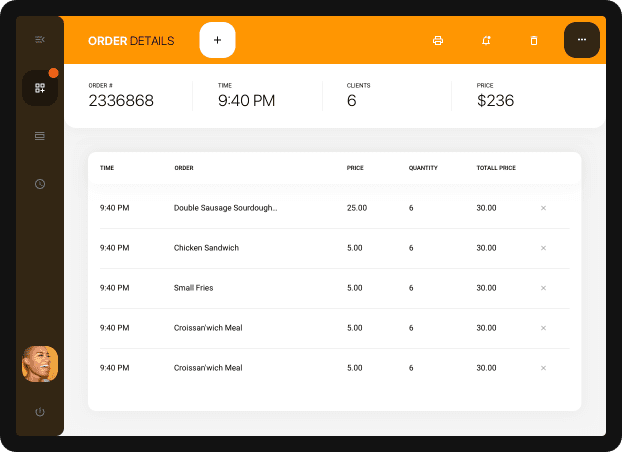Click the 25.00 price value
The image size is (622, 452).
coord(357,208)
